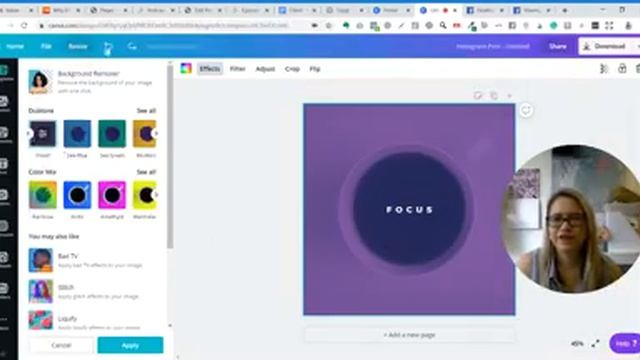Click the comment bubble beside the canvas
The height and width of the screenshot is (360, 640).
[526, 110]
